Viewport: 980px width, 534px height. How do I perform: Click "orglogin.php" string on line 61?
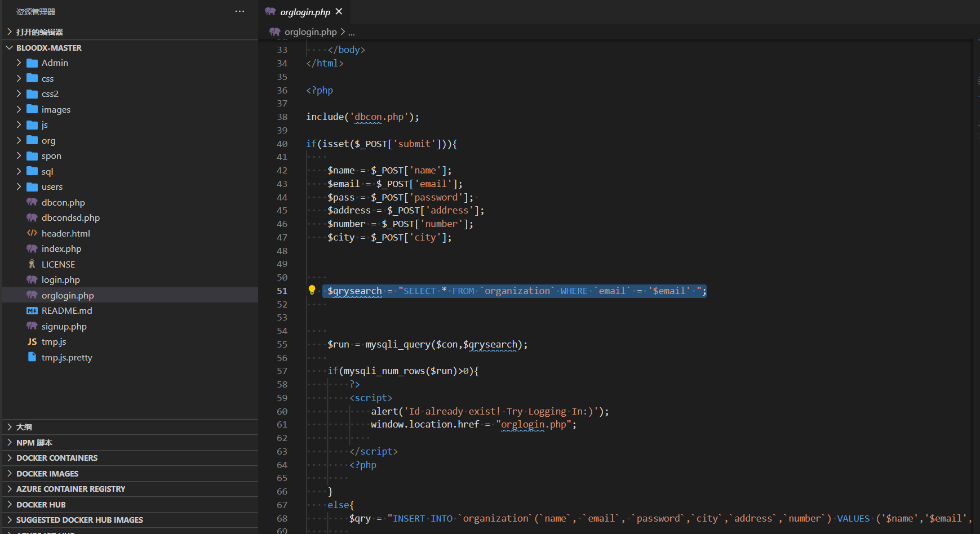tap(534, 424)
